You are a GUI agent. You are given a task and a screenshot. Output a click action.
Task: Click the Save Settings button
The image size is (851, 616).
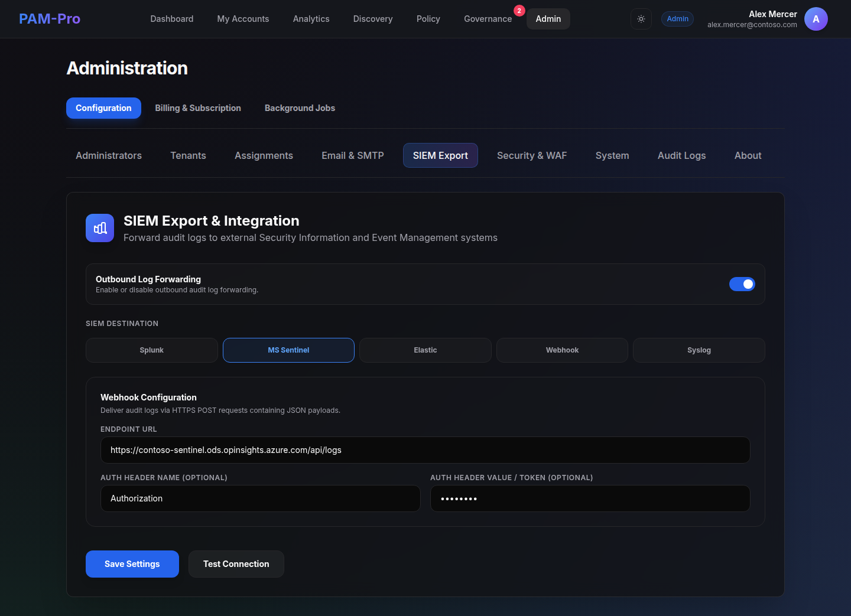(x=132, y=564)
